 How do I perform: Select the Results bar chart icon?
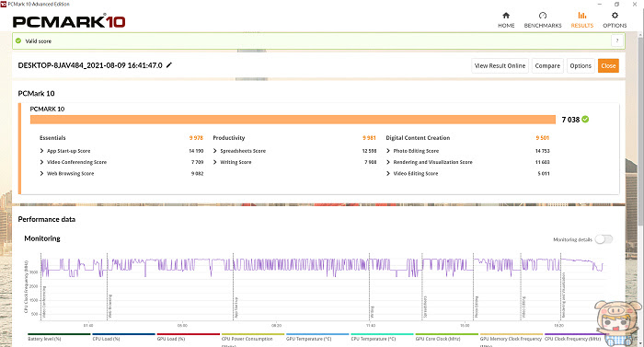click(x=582, y=16)
